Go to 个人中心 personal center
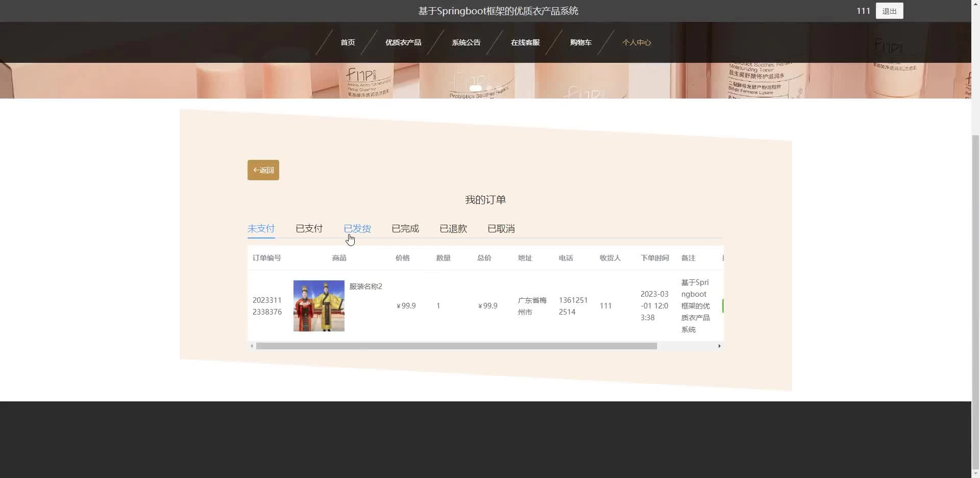Image resolution: width=980 pixels, height=478 pixels. click(636, 42)
